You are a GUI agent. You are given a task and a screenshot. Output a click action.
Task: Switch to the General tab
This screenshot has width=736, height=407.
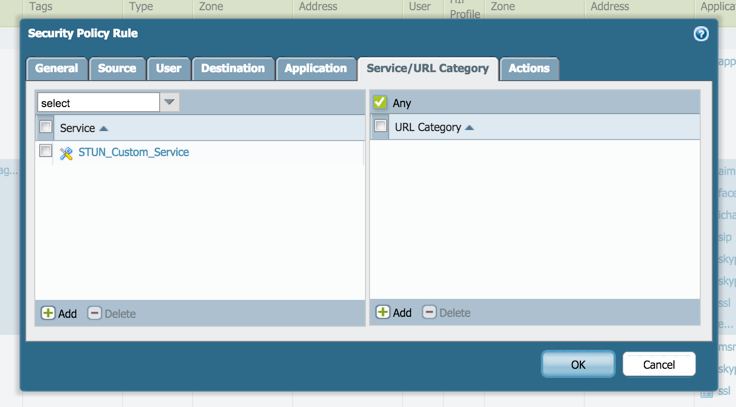[x=57, y=69]
